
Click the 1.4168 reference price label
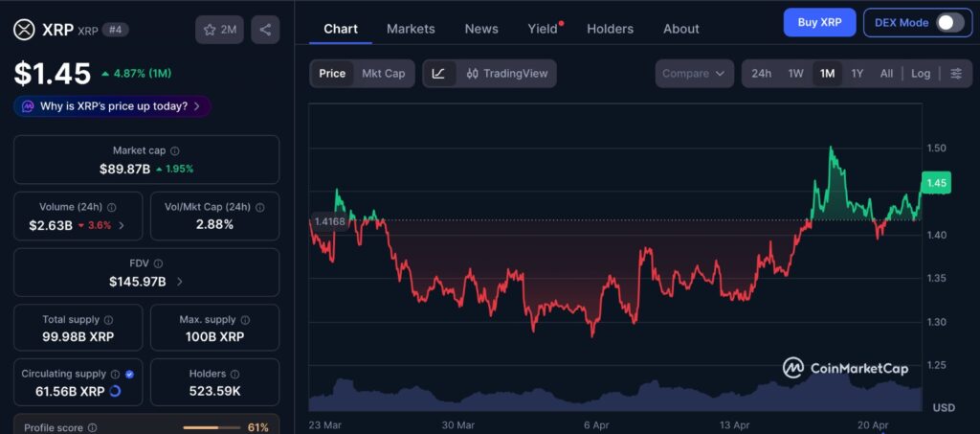click(330, 221)
